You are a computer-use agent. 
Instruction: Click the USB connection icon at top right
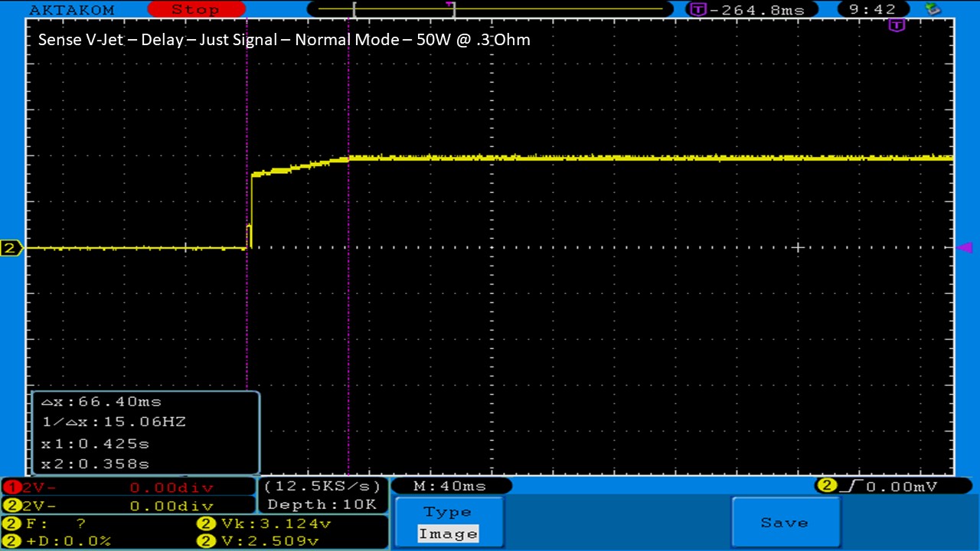932,9
